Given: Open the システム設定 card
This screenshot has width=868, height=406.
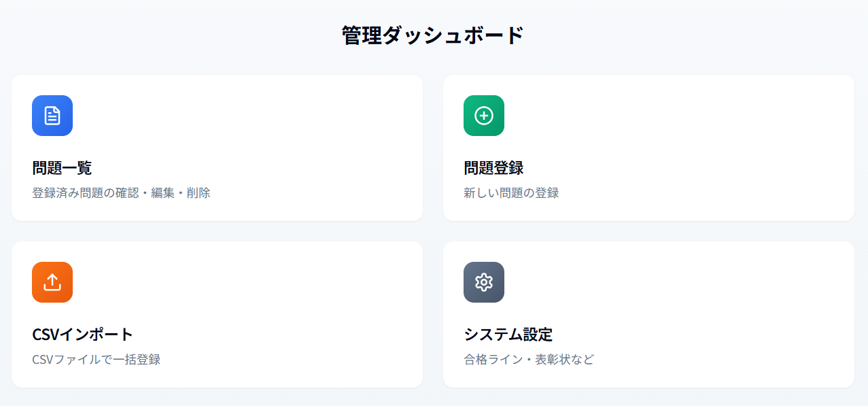Looking at the screenshot, I should (648, 314).
